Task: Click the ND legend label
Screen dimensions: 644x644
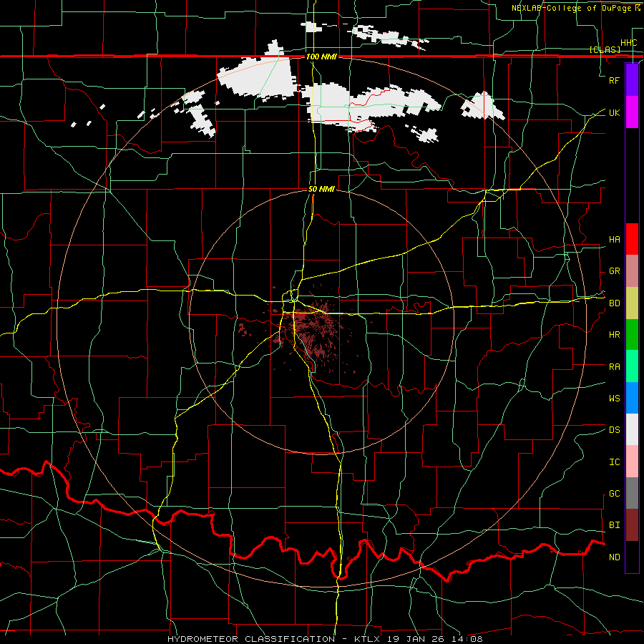Action: click(614, 557)
